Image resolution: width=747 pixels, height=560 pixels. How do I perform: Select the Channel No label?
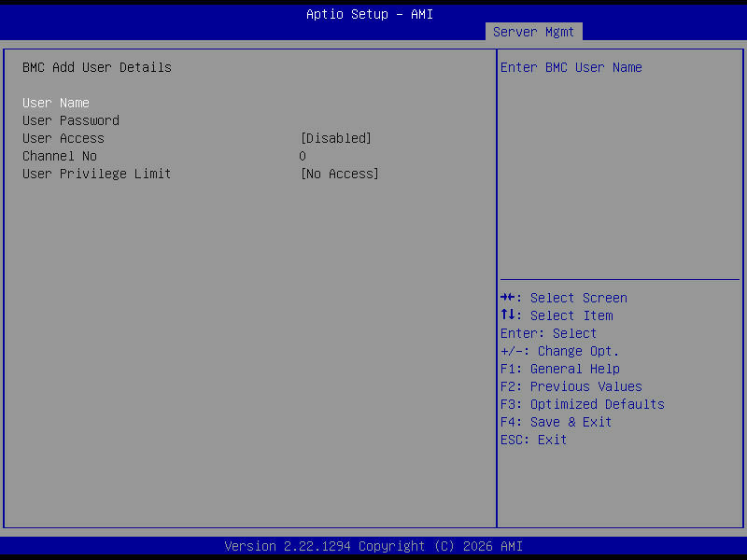pyautogui.click(x=60, y=156)
